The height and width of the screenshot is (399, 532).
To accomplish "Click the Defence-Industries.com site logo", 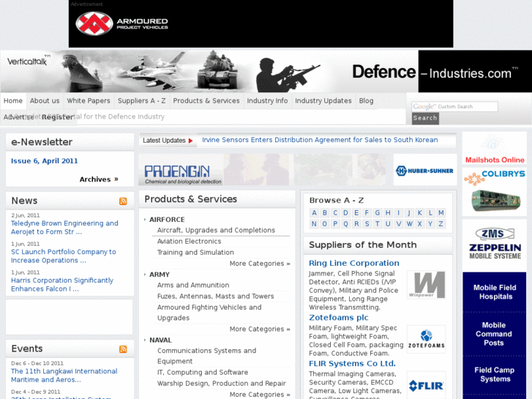I will pos(435,72).
